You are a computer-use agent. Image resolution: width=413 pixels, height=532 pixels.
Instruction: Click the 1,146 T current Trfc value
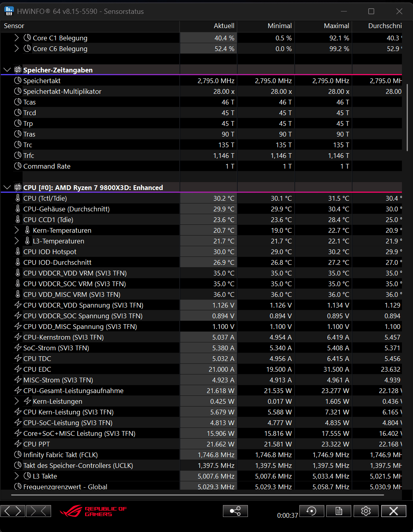[x=208, y=156]
